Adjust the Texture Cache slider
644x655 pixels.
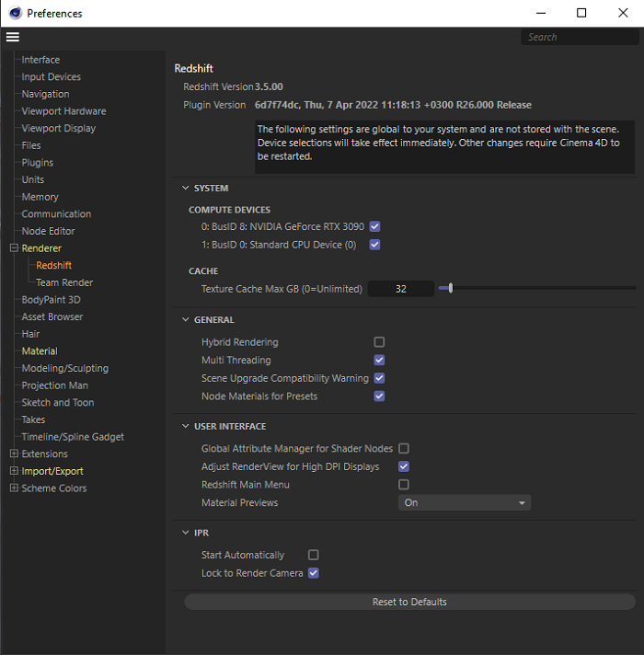[x=450, y=289]
